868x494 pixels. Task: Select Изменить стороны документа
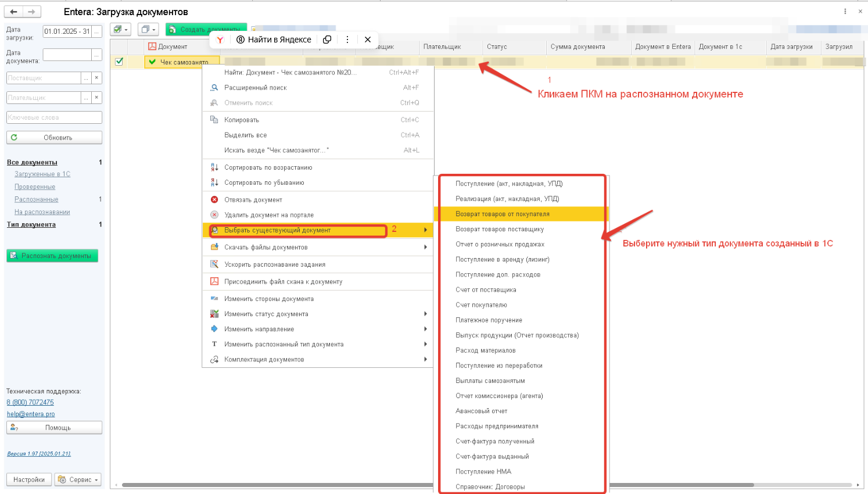tap(318, 299)
